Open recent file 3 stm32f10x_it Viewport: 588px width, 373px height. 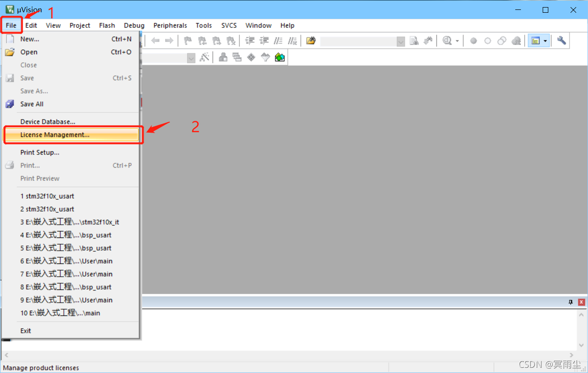click(x=70, y=222)
